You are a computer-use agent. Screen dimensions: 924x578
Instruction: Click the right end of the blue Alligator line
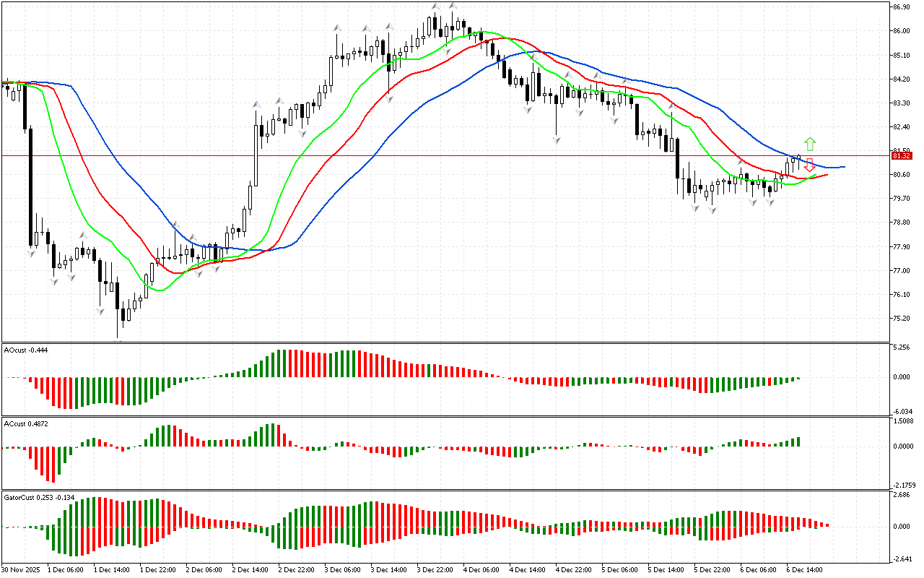[x=843, y=167]
